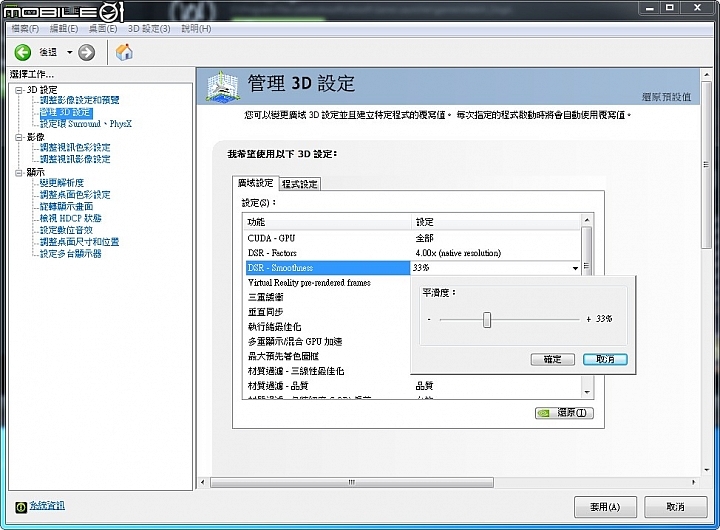Click the 功能 column header
The width and height of the screenshot is (720, 530).
pos(328,222)
